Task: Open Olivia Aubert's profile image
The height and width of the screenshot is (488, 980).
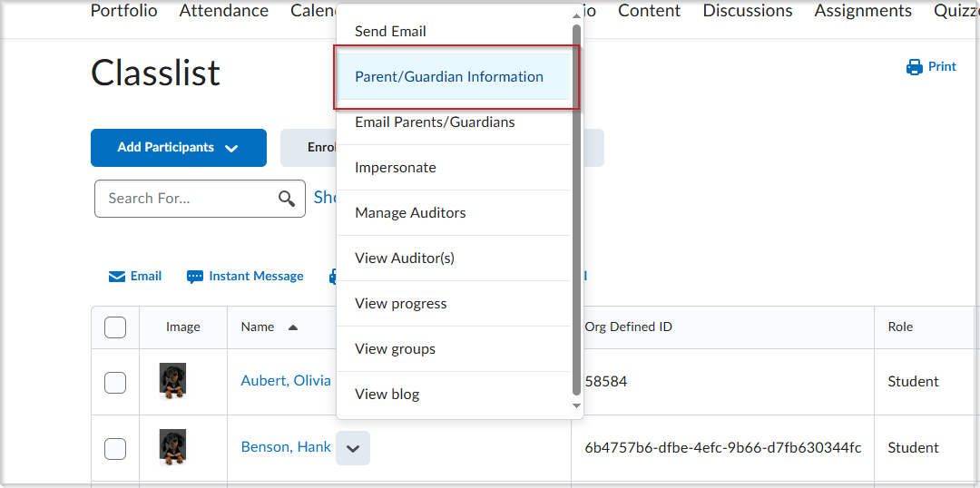Action: click(x=172, y=381)
